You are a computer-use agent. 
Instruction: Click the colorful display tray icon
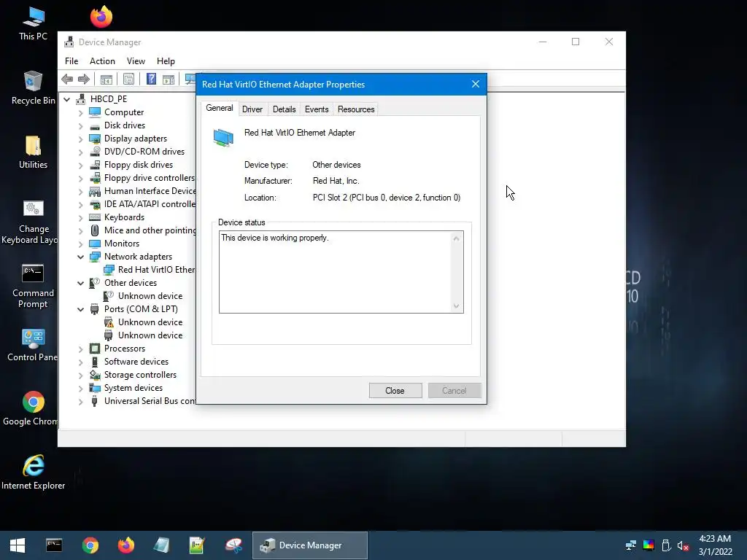(649, 545)
